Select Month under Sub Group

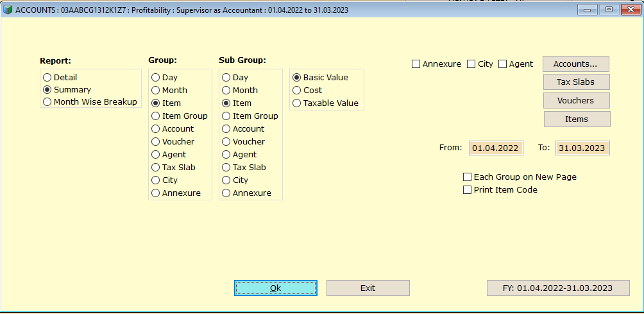coord(240,90)
